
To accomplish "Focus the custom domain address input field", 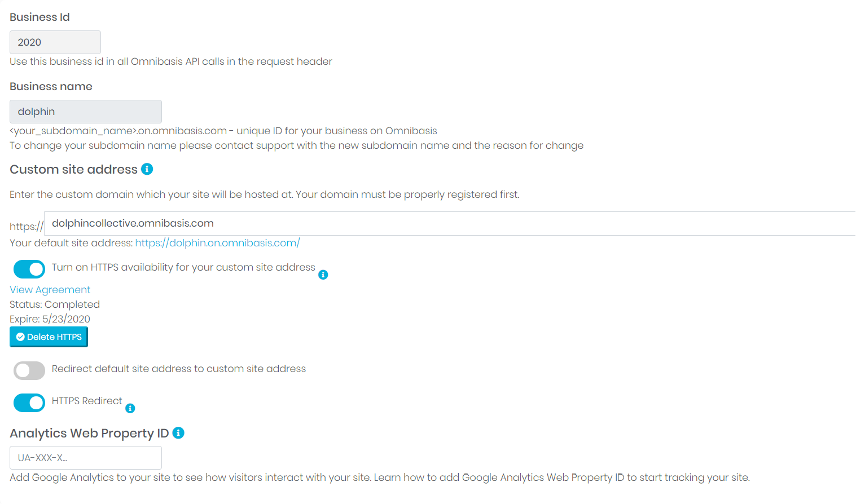I will click(449, 223).
